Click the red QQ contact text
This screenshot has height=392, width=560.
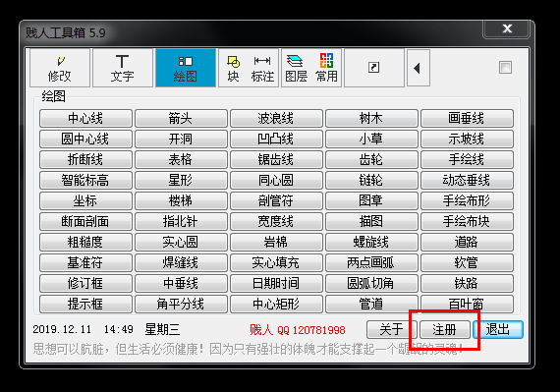tap(298, 329)
